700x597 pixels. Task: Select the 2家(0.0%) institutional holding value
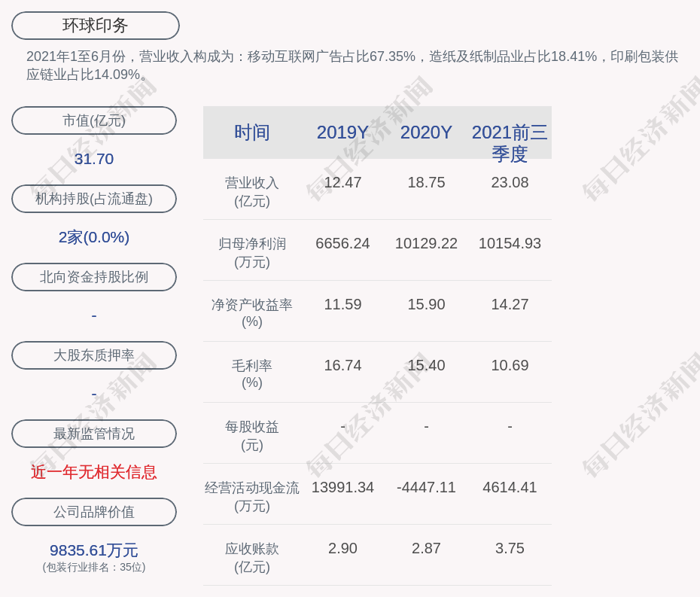click(x=94, y=237)
